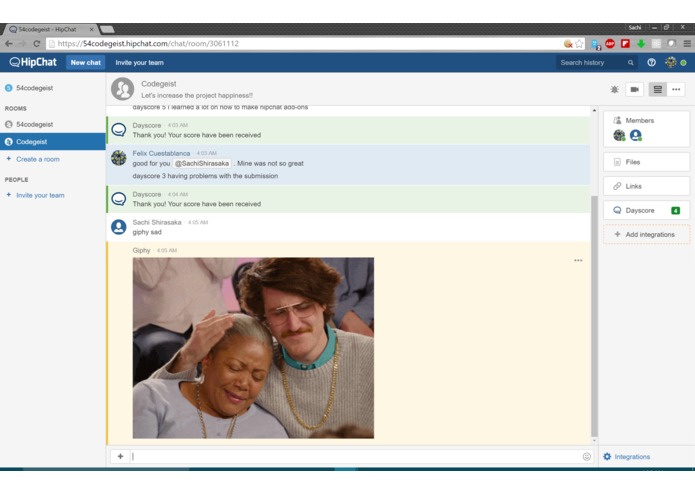Open Giphy message ellipsis options

coord(578,261)
